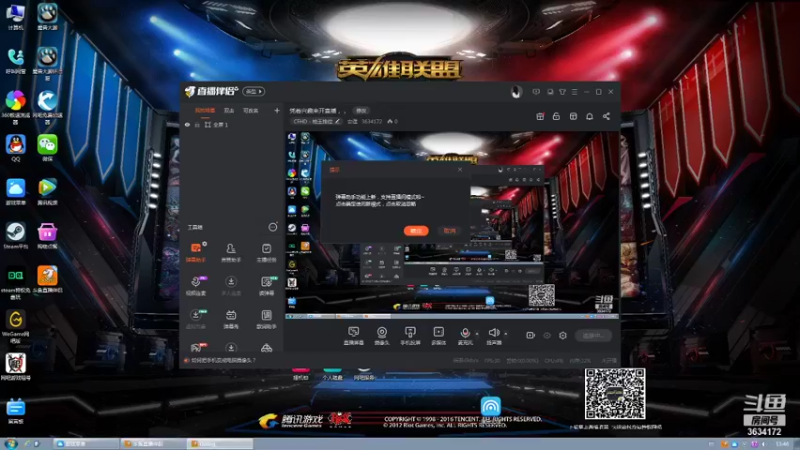Select the 全屏 1 source row
Screen dimensions: 800x450
[231, 125]
